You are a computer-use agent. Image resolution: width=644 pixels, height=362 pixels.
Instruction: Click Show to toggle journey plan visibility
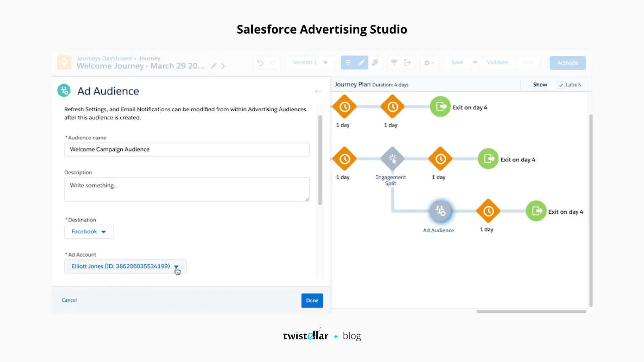click(x=540, y=85)
